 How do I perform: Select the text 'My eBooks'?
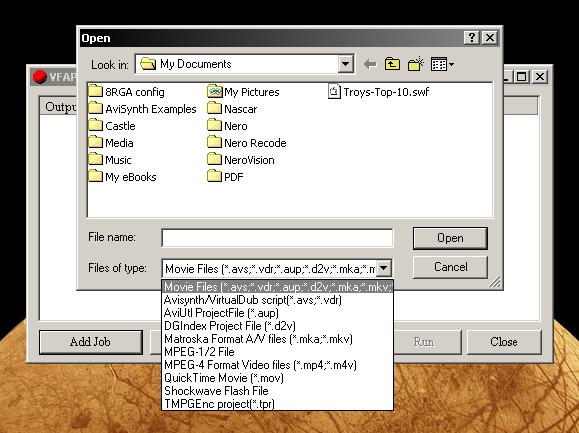click(x=131, y=177)
